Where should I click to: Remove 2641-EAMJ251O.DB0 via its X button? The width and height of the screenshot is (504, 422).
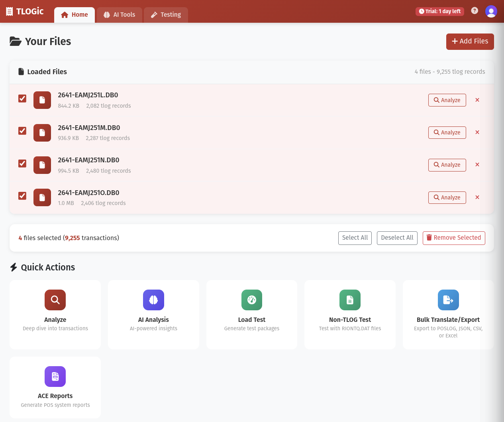coord(477,197)
